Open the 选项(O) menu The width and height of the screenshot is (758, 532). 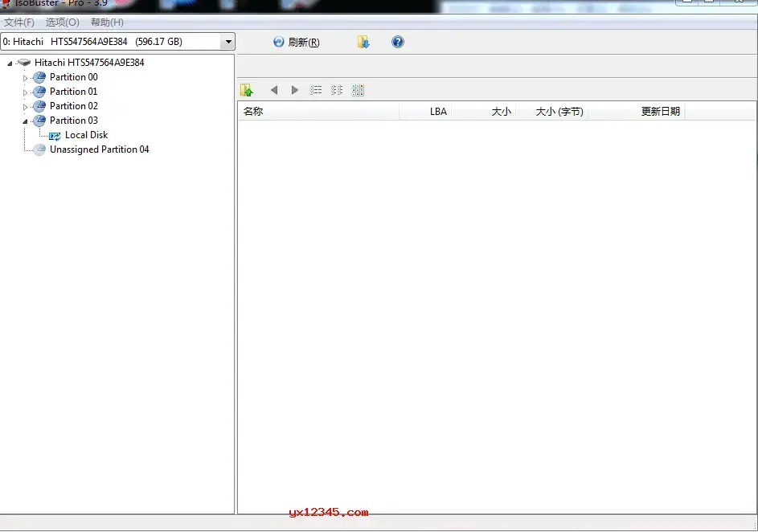point(63,23)
